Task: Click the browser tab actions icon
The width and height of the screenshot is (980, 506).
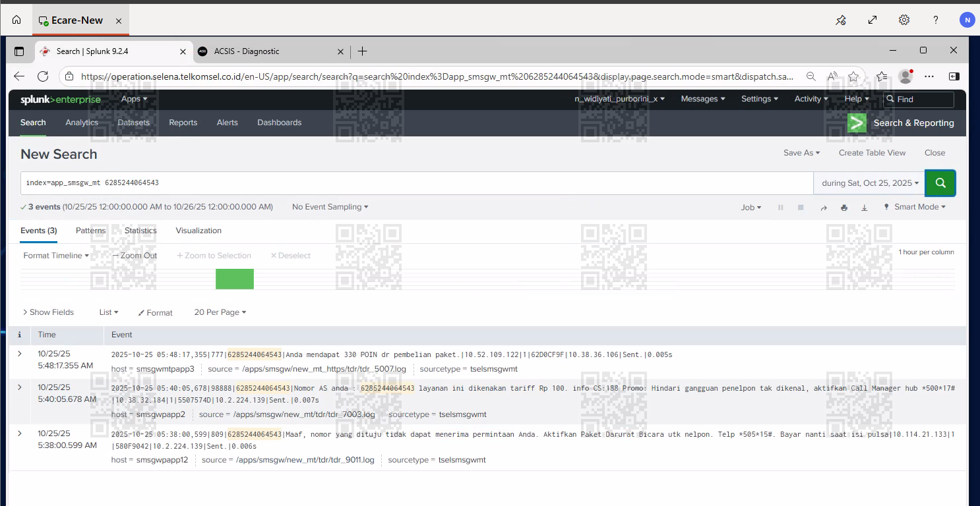Action: (x=19, y=51)
